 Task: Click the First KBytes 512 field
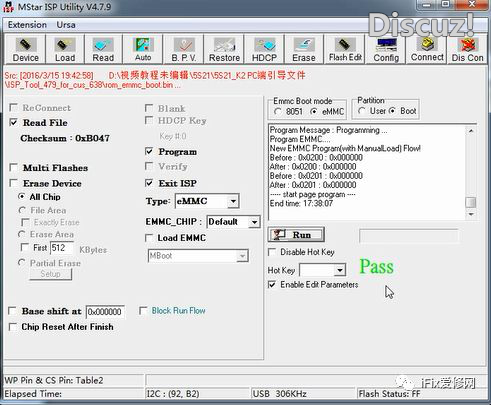click(x=62, y=248)
